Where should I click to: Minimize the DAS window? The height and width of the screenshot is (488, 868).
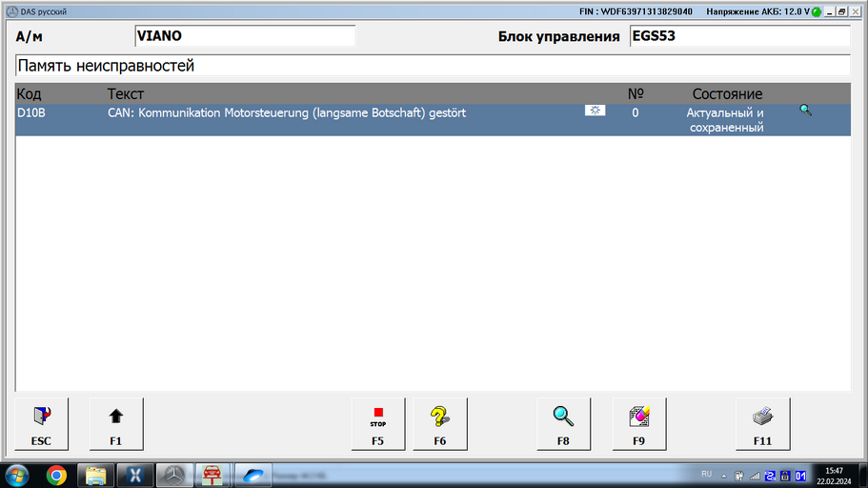point(830,11)
